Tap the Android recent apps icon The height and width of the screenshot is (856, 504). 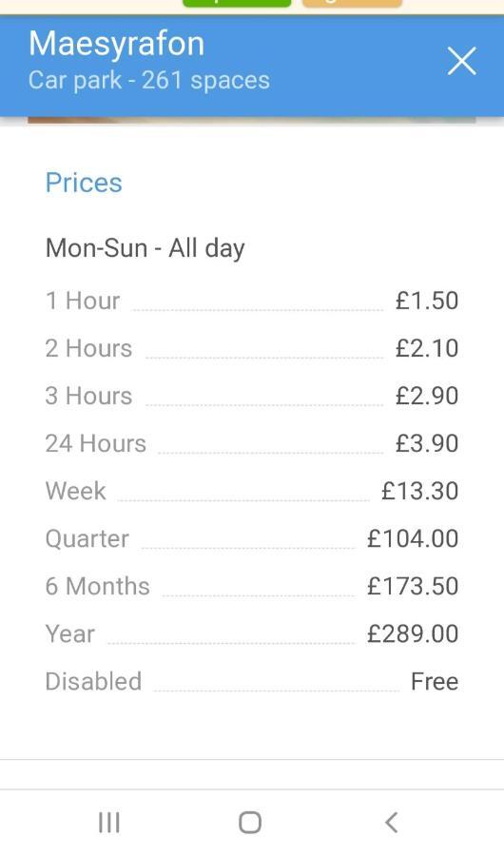point(109,822)
